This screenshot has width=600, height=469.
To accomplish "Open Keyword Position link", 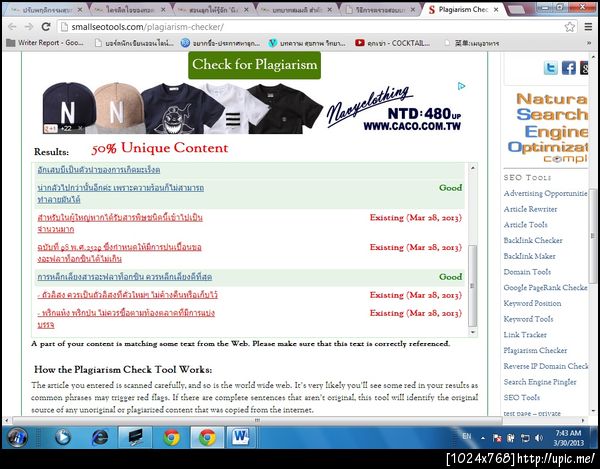I will click(x=532, y=303).
